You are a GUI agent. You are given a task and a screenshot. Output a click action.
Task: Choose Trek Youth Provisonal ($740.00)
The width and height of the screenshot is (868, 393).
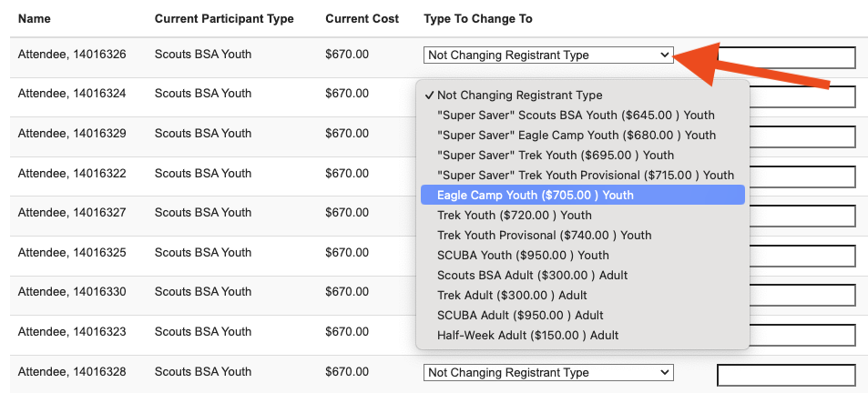pyautogui.click(x=545, y=236)
